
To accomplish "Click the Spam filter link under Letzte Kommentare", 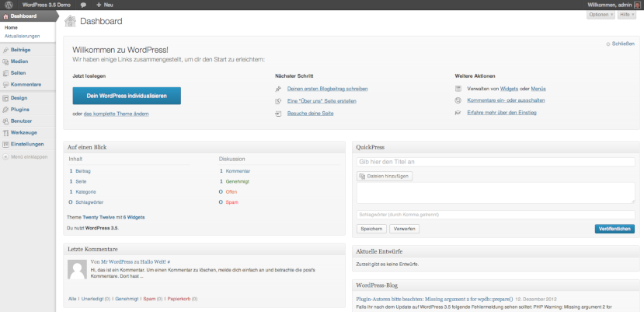I will [149, 299].
